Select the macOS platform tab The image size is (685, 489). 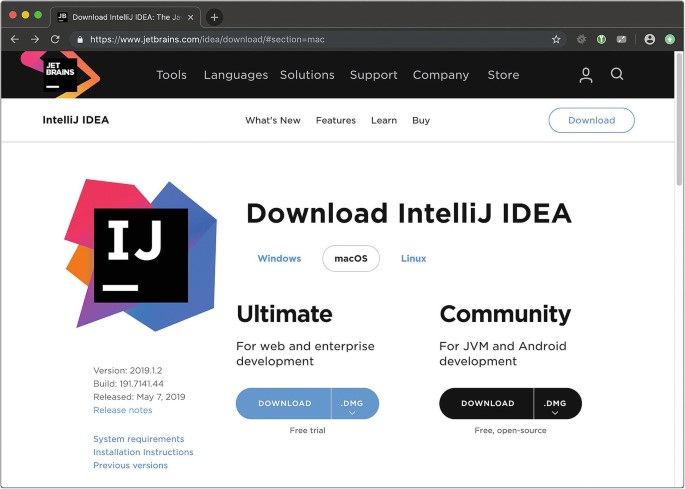tap(351, 258)
